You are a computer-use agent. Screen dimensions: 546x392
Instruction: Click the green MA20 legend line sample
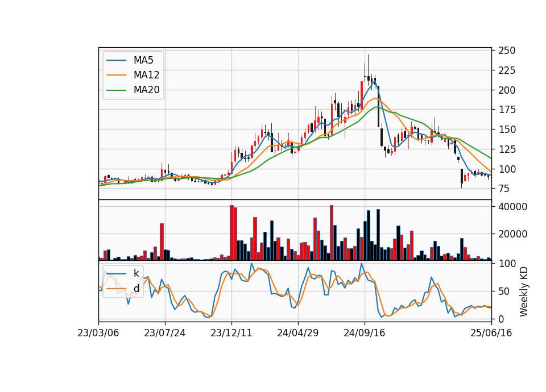point(116,90)
